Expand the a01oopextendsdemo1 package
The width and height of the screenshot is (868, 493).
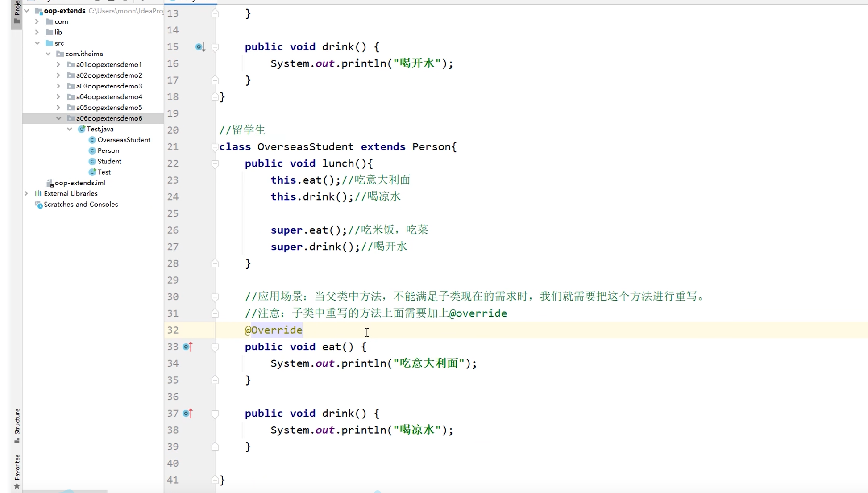coord(58,64)
